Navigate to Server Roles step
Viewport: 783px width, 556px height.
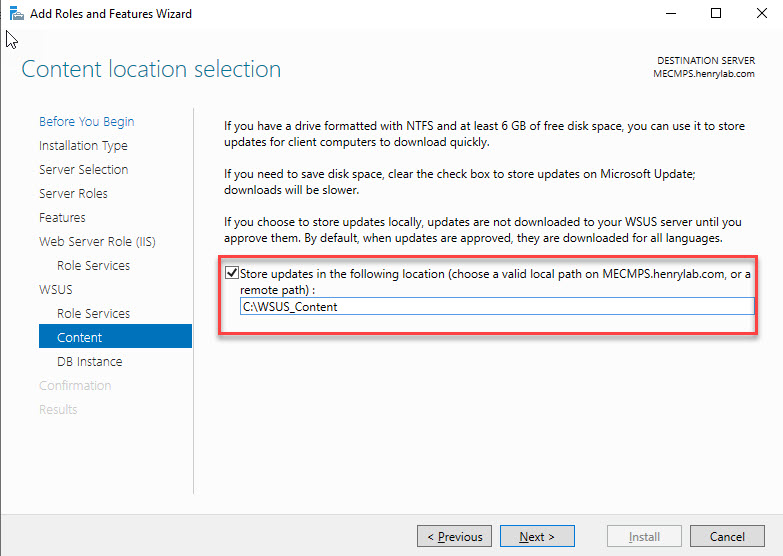73,194
